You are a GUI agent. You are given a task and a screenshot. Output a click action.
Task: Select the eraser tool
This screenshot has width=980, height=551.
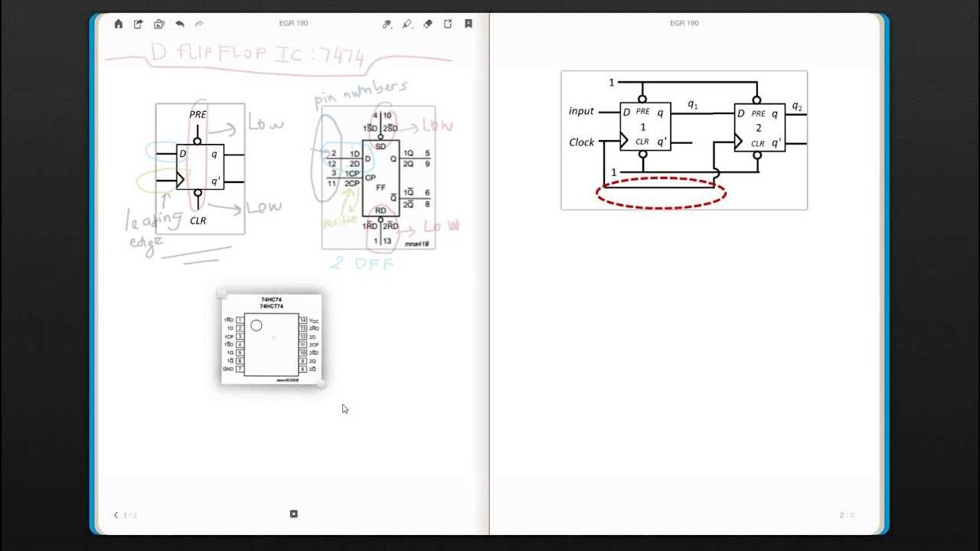pos(428,24)
